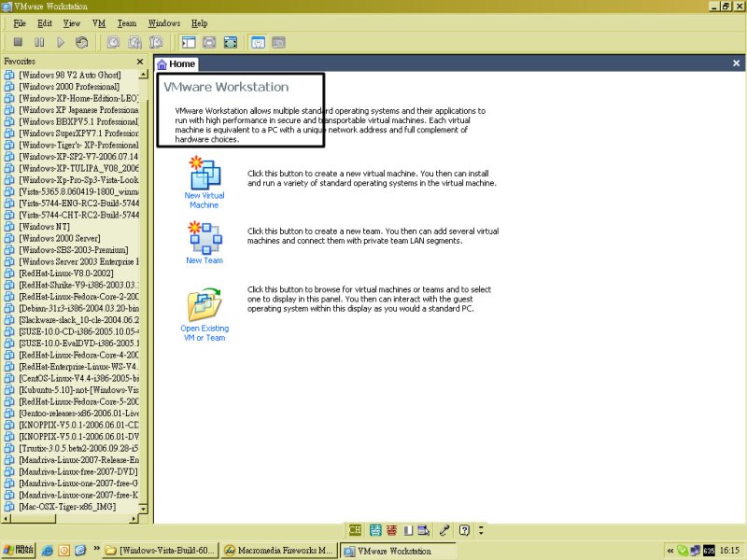747x560 pixels.
Task: Click the VM icon beside [Mac-OSX-Tiger-x86_IMG]
Action: (9, 507)
